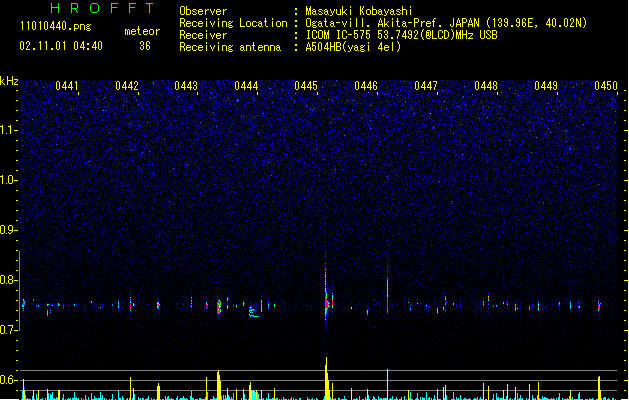Click the 0.6 kHz axis label

click(x=8, y=380)
